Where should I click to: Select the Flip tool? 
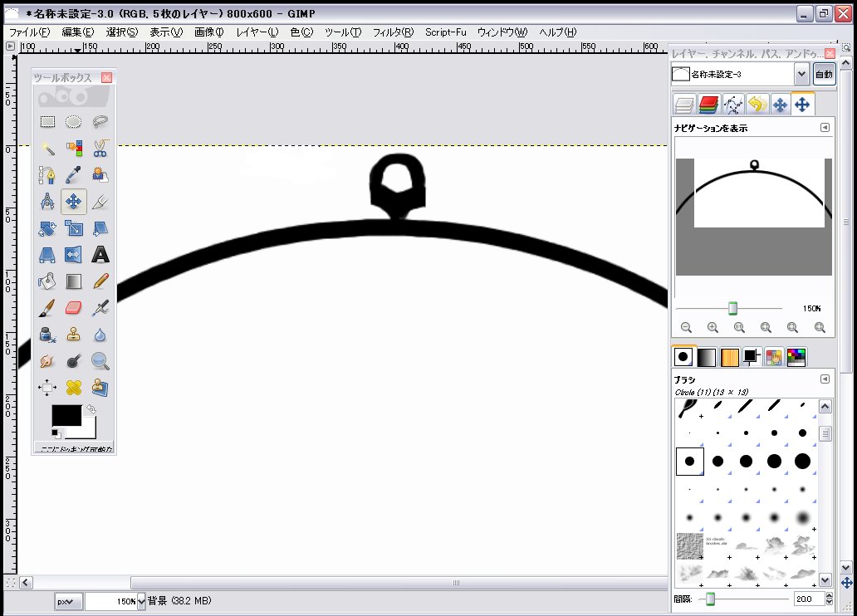(x=74, y=255)
